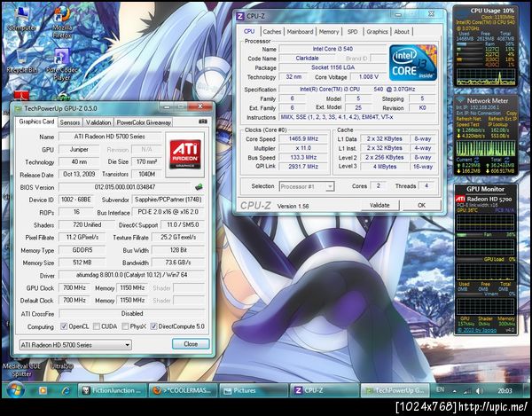Click Refresh Net in Network Meter

pos(468,119)
